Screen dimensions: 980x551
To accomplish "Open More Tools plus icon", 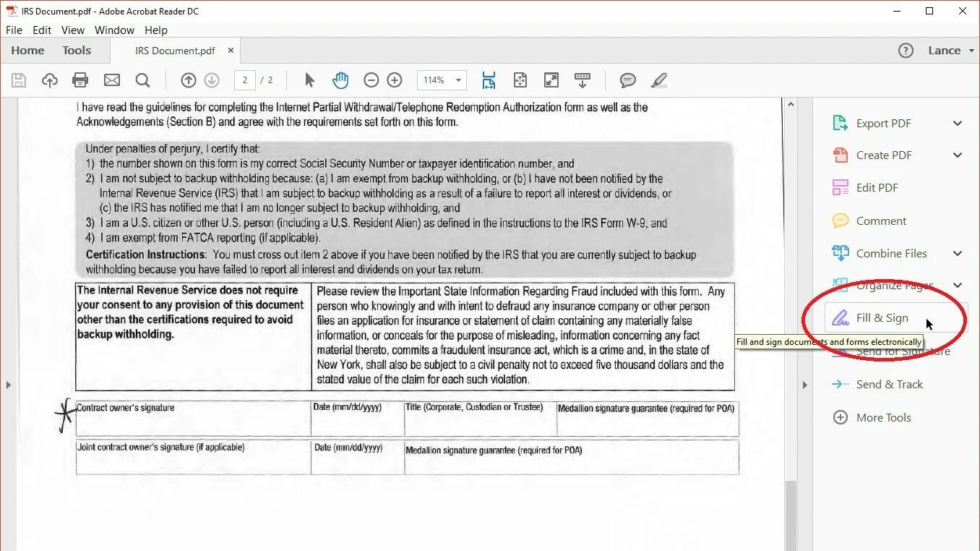I will [x=841, y=417].
